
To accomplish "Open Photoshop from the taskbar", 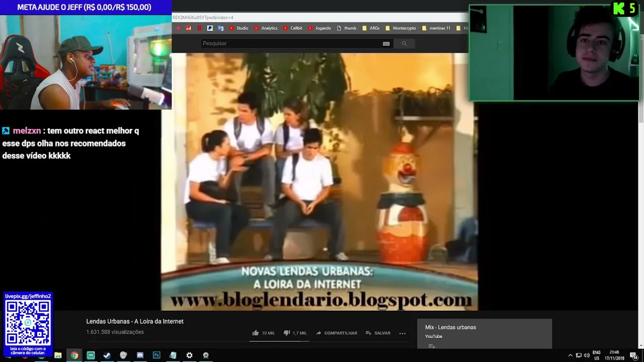I will [156, 355].
